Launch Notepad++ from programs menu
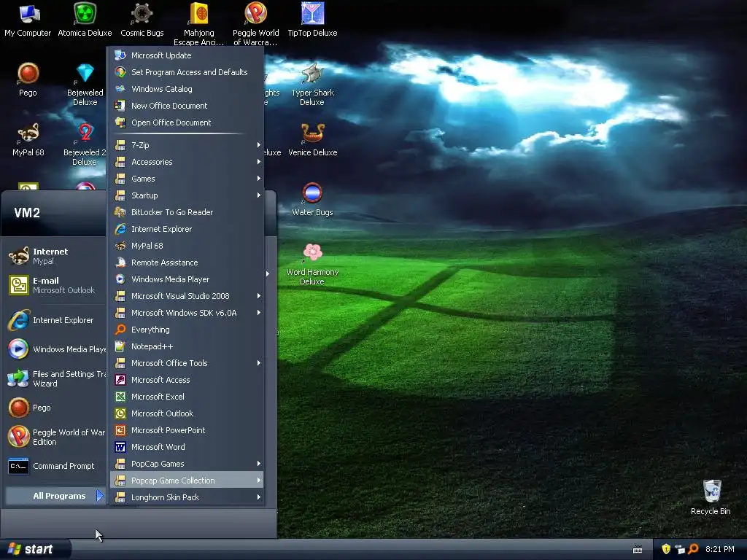 (x=187, y=346)
